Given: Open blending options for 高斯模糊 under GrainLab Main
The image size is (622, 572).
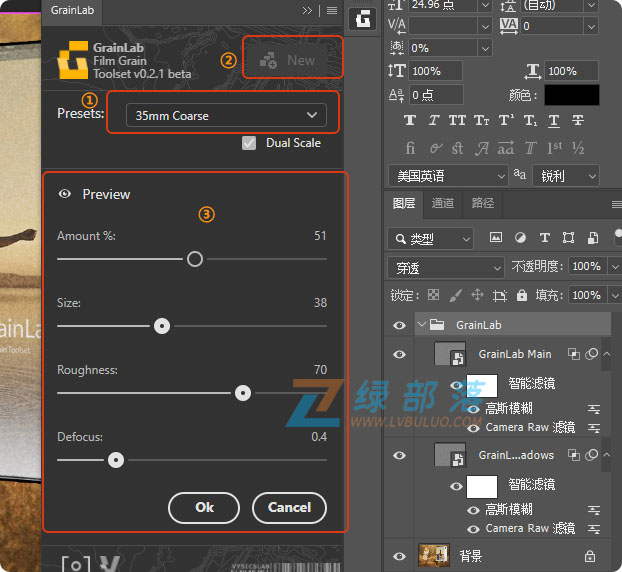Looking at the screenshot, I should point(593,409).
